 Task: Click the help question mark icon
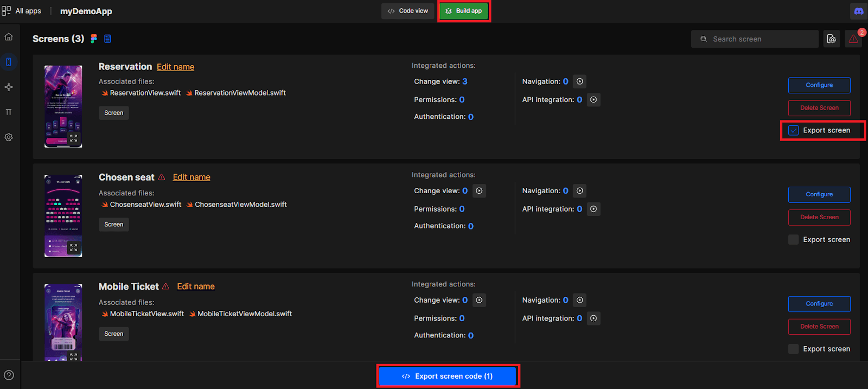click(x=9, y=375)
